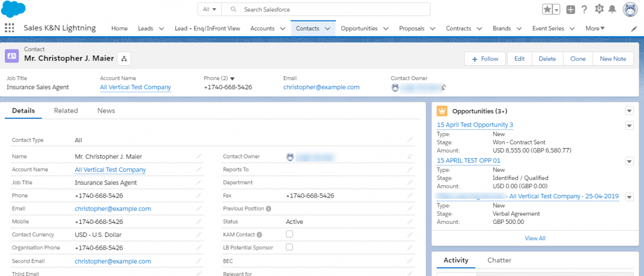Screen dimensions: 644x276
Task: Expand the Opportunities tab dropdown chevron
Action: 386,28
